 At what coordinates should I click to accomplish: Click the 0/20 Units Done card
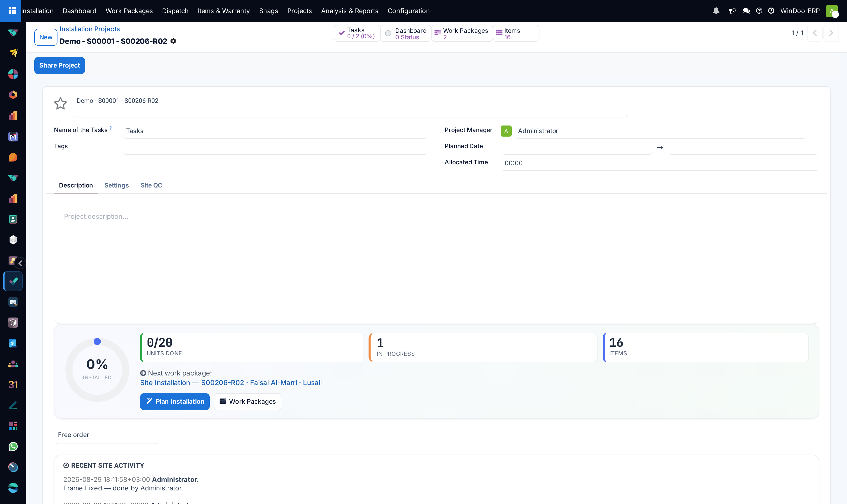coord(252,347)
